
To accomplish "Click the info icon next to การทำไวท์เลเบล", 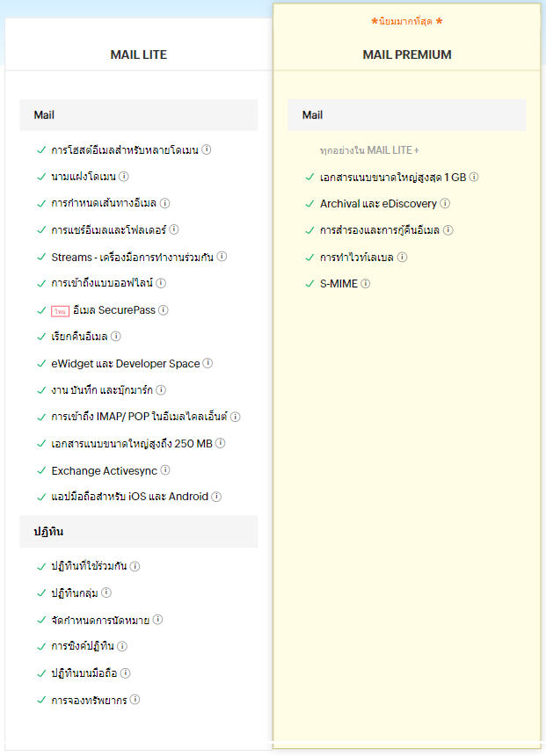I will pyautogui.click(x=403, y=257).
